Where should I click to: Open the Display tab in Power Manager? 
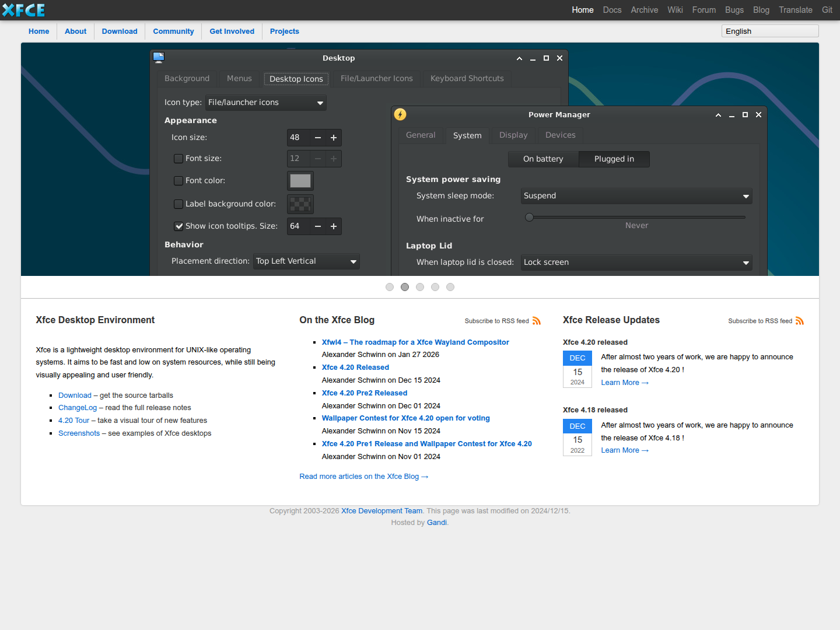513,135
